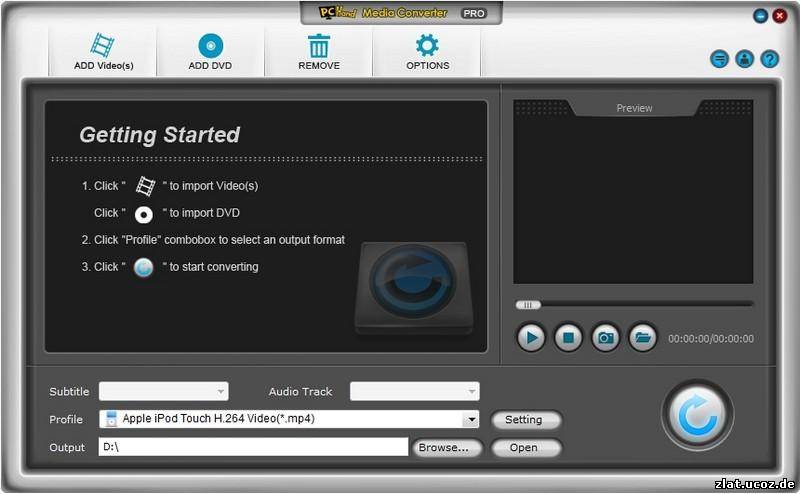Viewport: 800px width, 494px height.
Task: Open the snapshot folder button
Action: pos(643,337)
